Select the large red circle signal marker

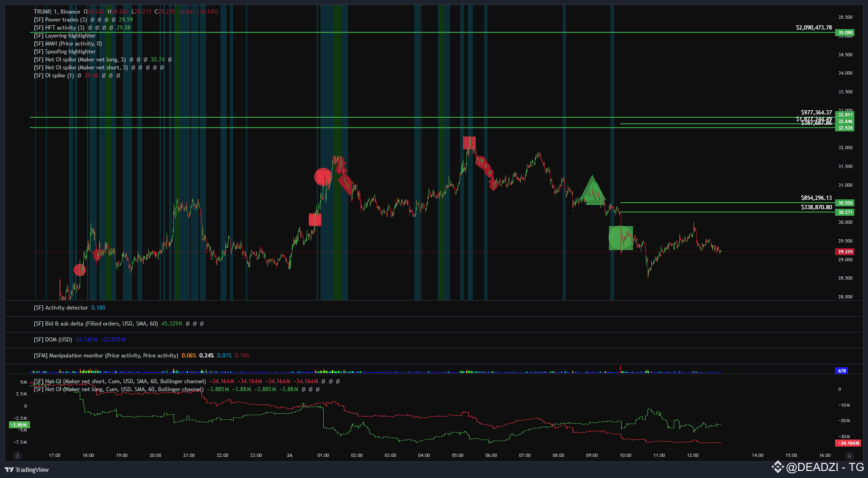[323, 177]
